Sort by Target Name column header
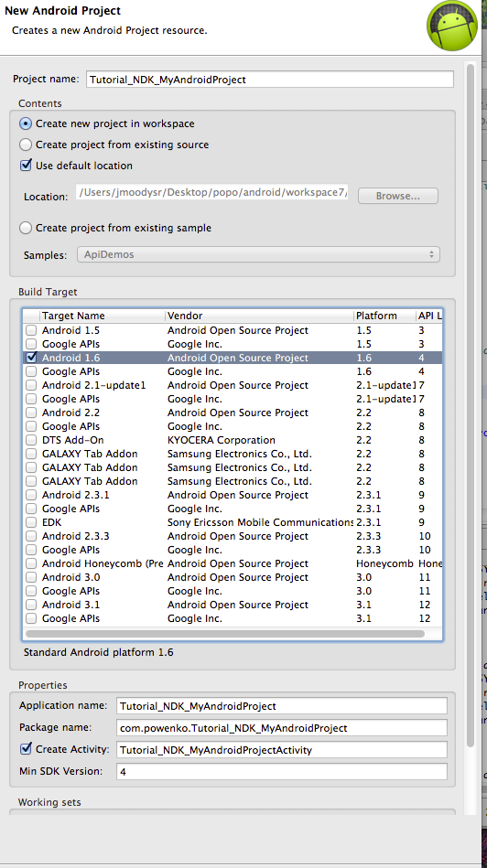 pyautogui.click(x=103, y=316)
